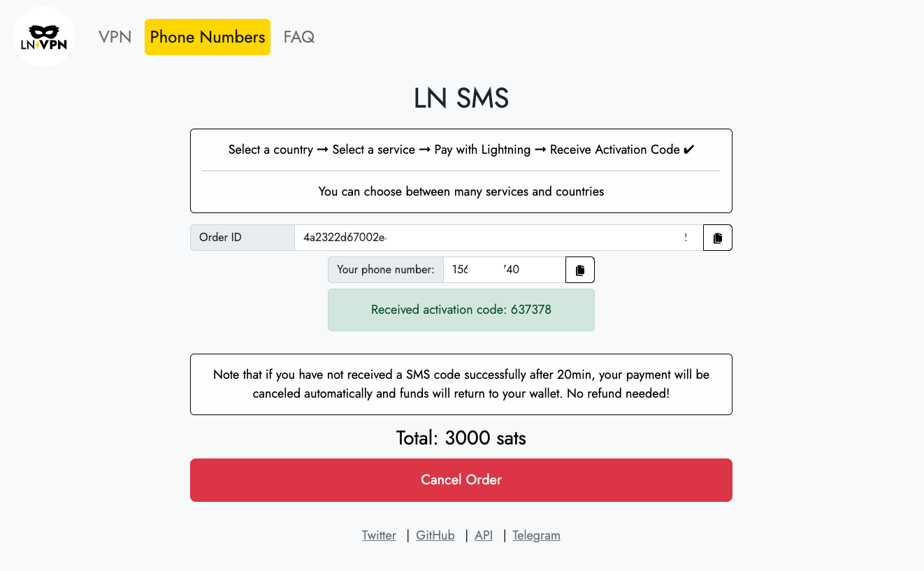Open the Twitter footer link
924x571 pixels.
(x=379, y=535)
